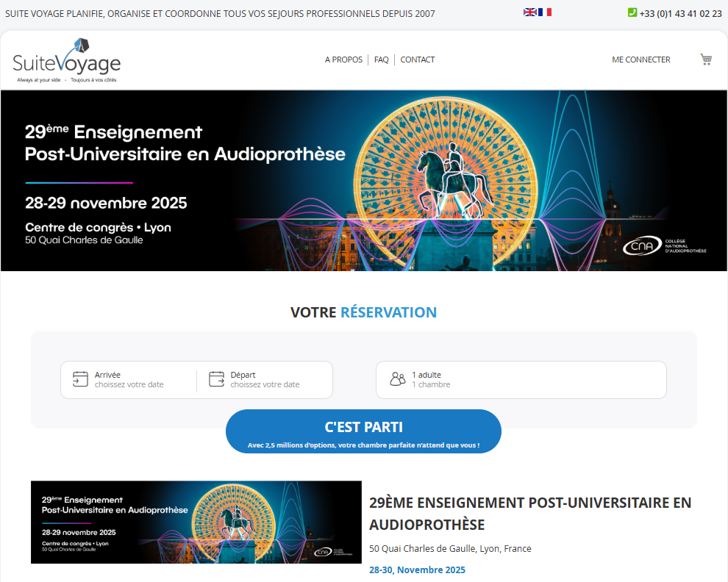Open the small event thumbnail image
728x582 pixels.
(x=196, y=522)
